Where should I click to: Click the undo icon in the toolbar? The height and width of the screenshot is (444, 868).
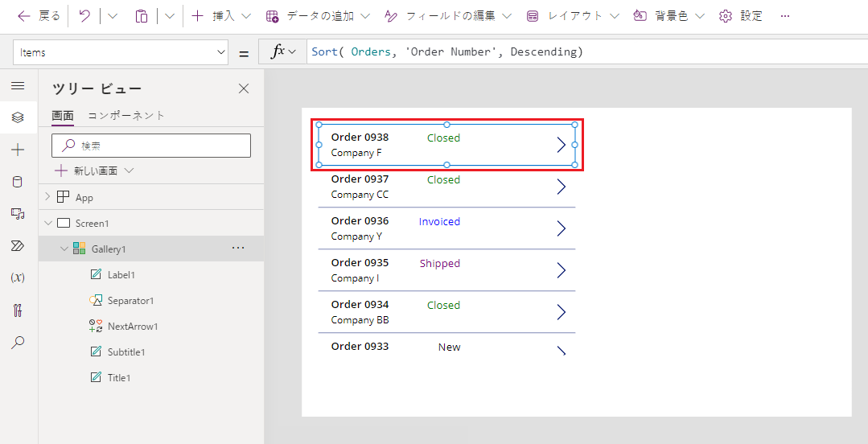tap(84, 16)
